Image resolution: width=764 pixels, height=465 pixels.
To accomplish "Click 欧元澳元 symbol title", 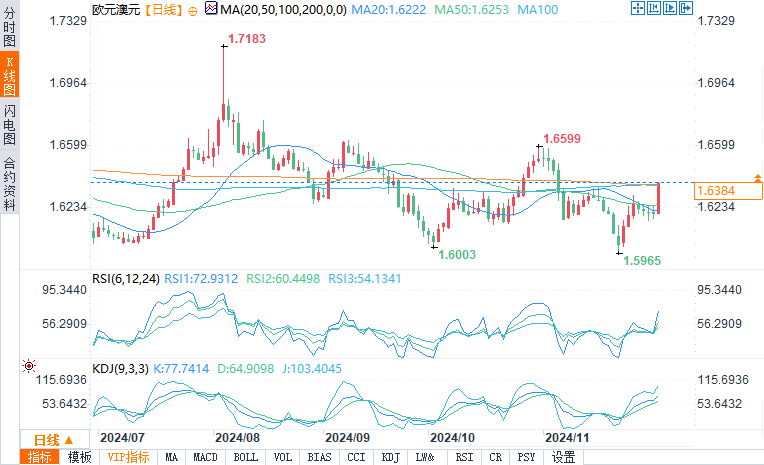I will 116,9.
